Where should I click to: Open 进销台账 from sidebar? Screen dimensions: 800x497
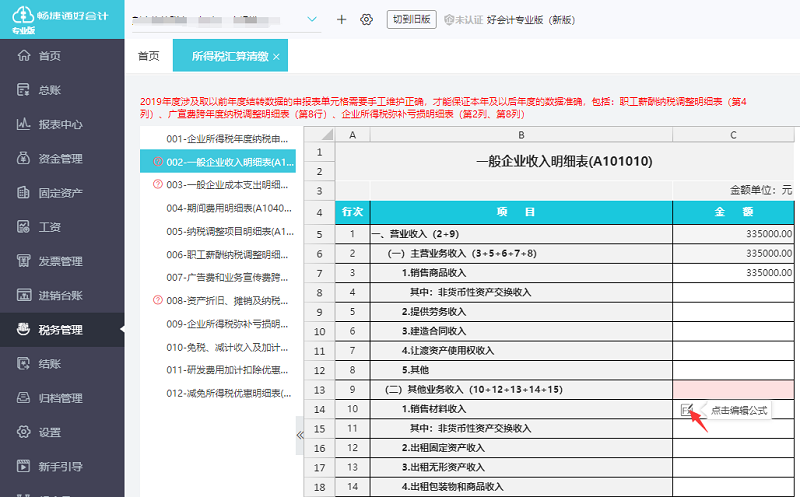(59, 295)
